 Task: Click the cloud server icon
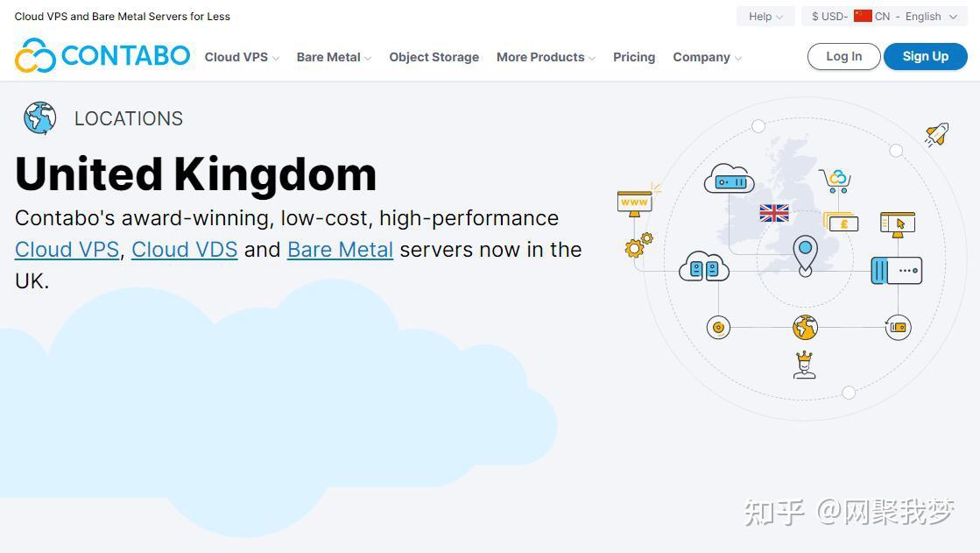pyautogui.click(x=729, y=178)
